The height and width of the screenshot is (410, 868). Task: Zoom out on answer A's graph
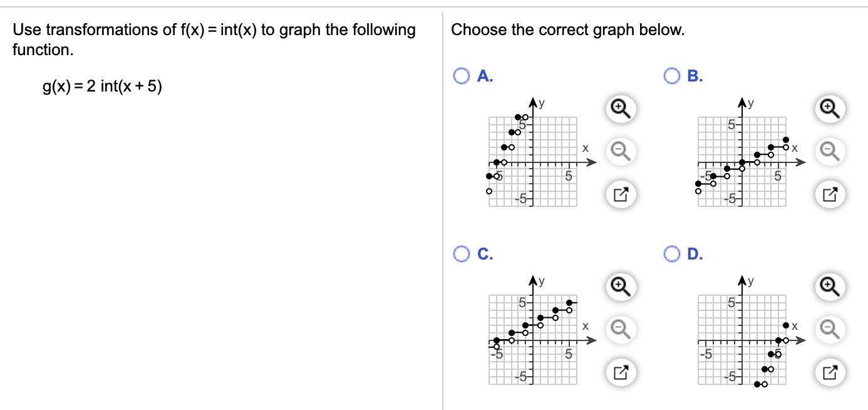pyautogui.click(x=619, y=151)
